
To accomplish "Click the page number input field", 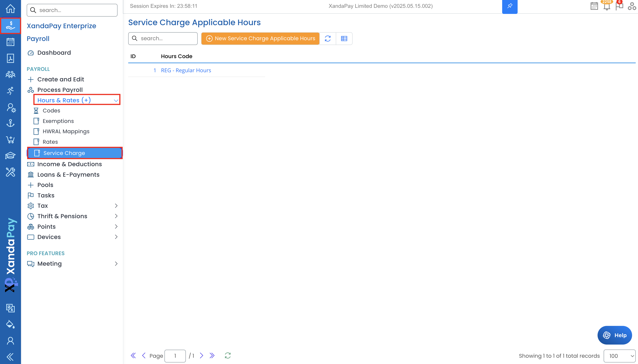I will point(175,356).
